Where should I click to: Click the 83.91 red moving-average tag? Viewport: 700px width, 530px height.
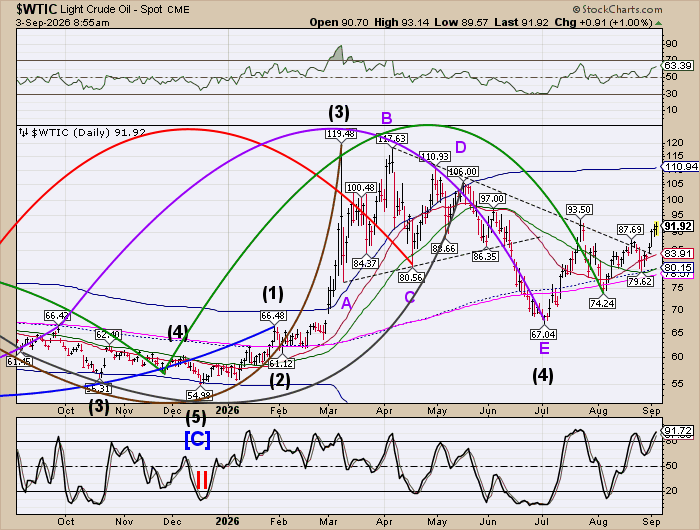(x=678, y=254)
